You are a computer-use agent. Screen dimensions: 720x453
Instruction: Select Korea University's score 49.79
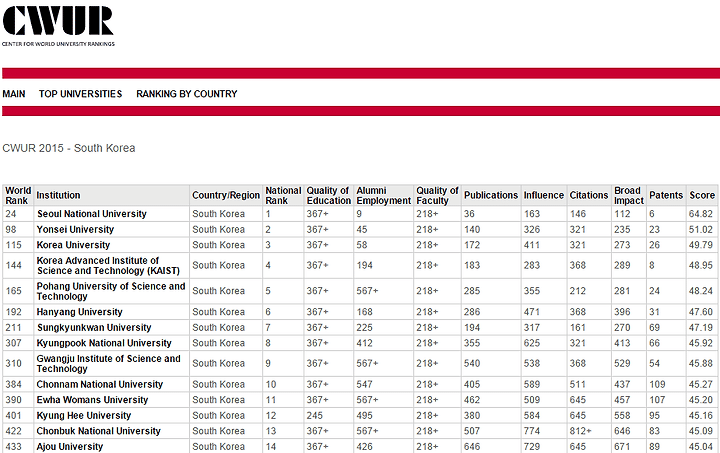(701, 245)
